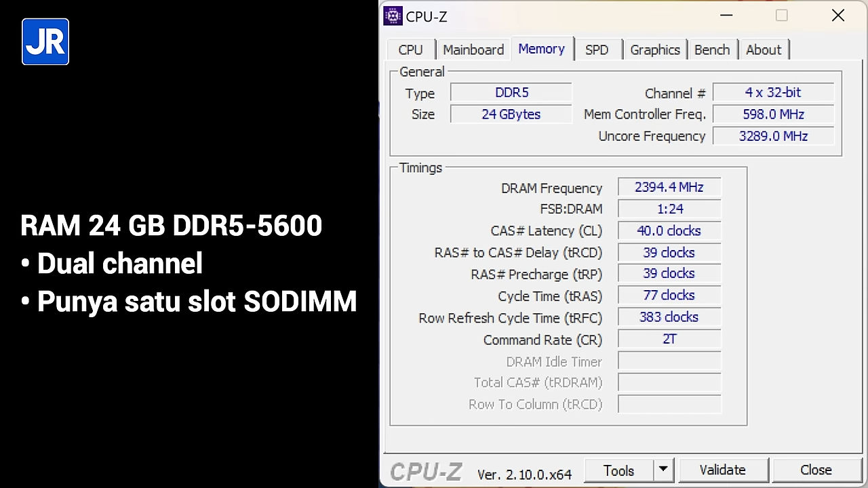Image resolution: width=868 pixels, height=488 pixels.
Task: Click the tRFC value 383 clocks
Action: pyautogui.click(x=669, y=317)
